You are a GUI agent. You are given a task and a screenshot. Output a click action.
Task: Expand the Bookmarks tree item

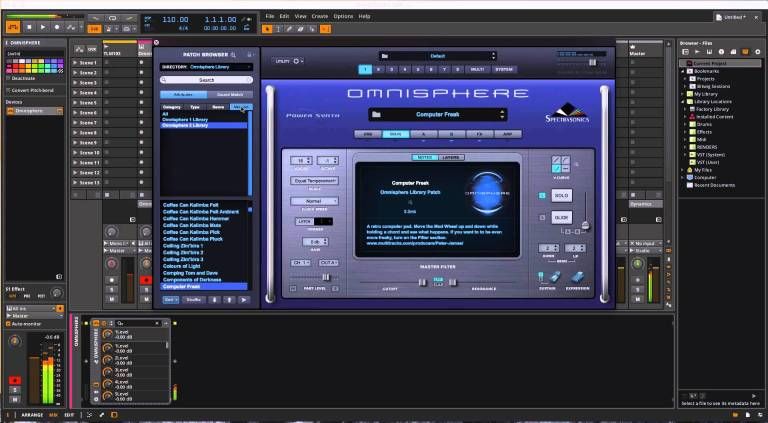pyautogui.click(x=683, y=71)
